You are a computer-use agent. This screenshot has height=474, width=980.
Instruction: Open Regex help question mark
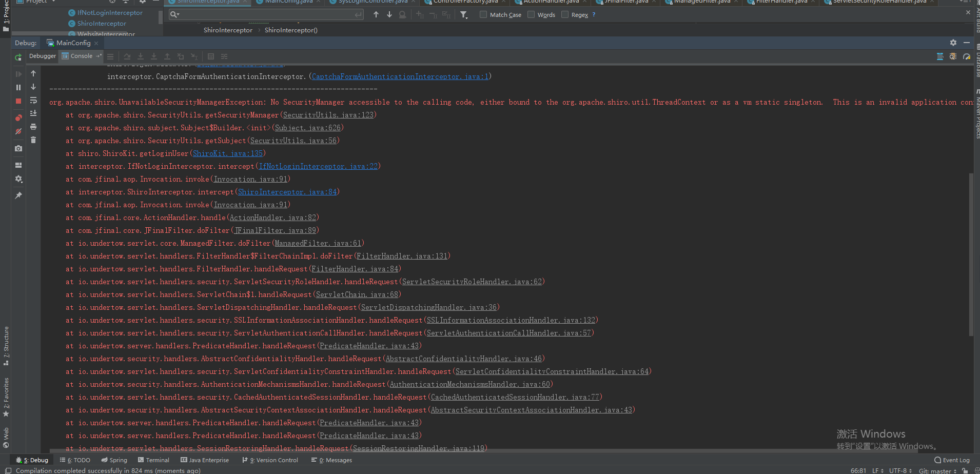[x=594, y=14]
